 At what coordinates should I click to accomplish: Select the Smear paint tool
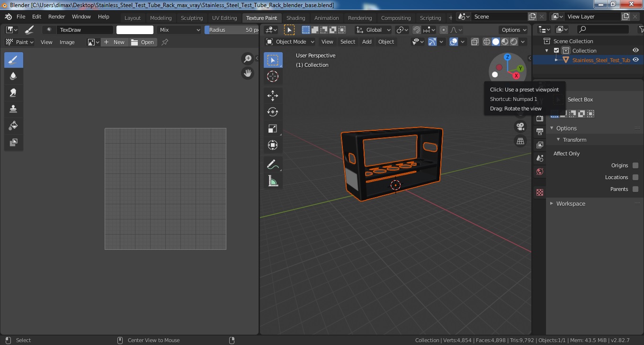coord(14,93)
